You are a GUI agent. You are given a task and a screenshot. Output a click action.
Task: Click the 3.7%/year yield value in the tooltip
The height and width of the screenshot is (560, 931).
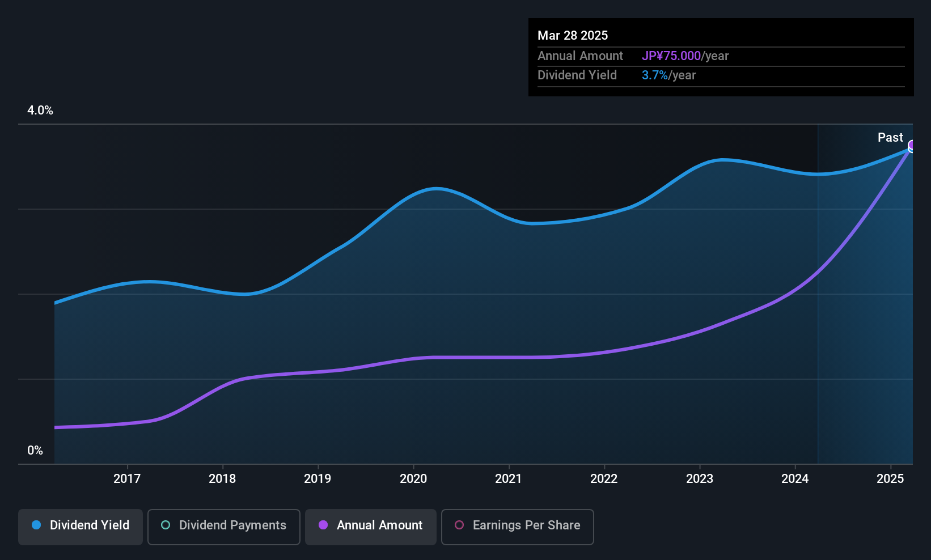(668, 75)
